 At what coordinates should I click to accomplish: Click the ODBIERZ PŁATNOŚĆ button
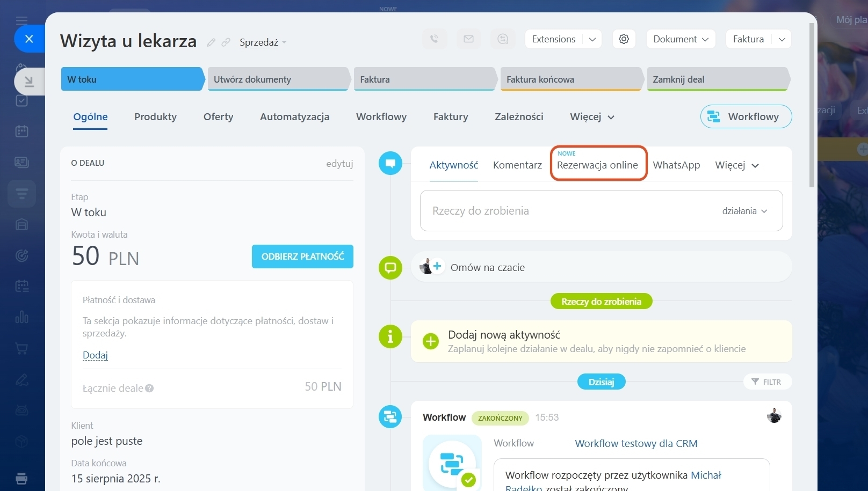[302, 257]
